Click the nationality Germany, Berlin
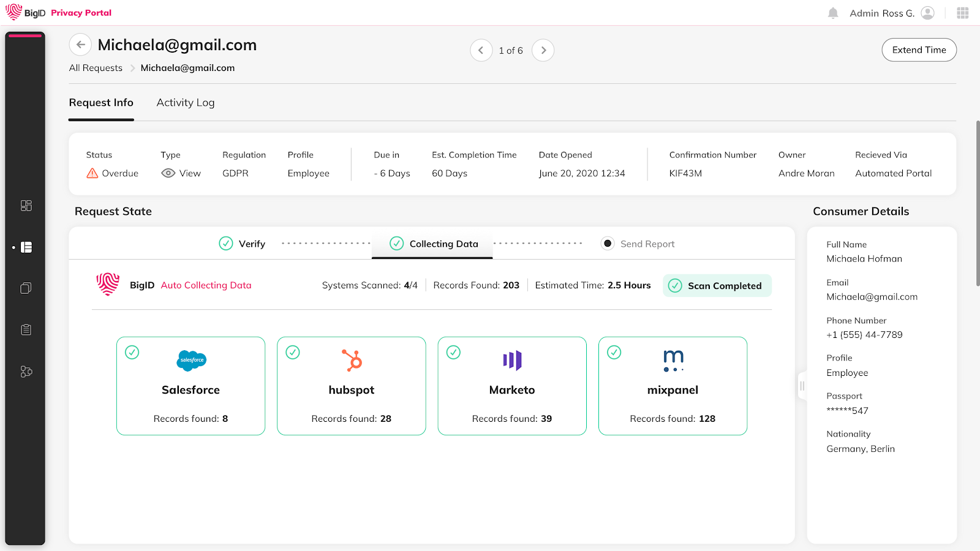Screen dimensions: 980x551 [x=861, y=449]
